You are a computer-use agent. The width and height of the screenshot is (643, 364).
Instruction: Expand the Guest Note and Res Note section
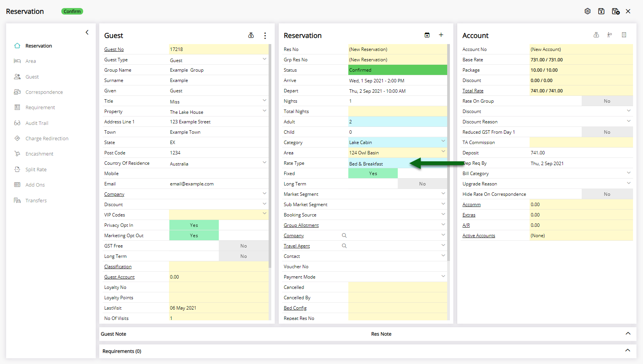tap(628, 333)
